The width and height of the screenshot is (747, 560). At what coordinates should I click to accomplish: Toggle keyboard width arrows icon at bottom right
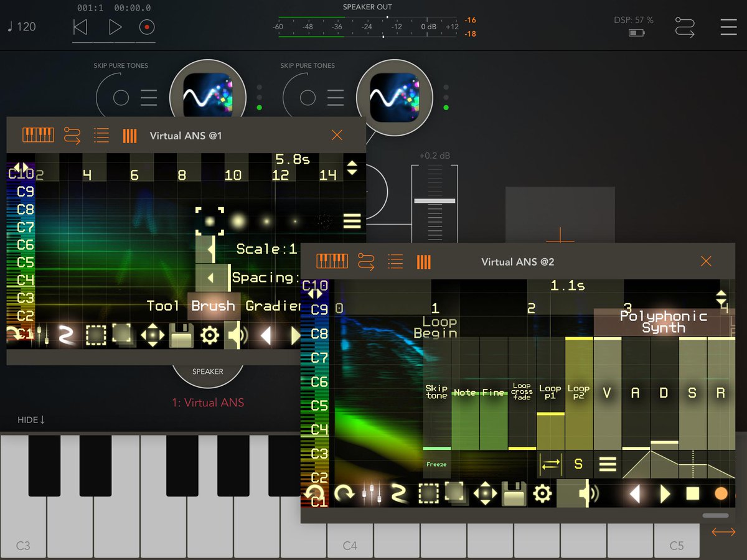coord(723,532)
